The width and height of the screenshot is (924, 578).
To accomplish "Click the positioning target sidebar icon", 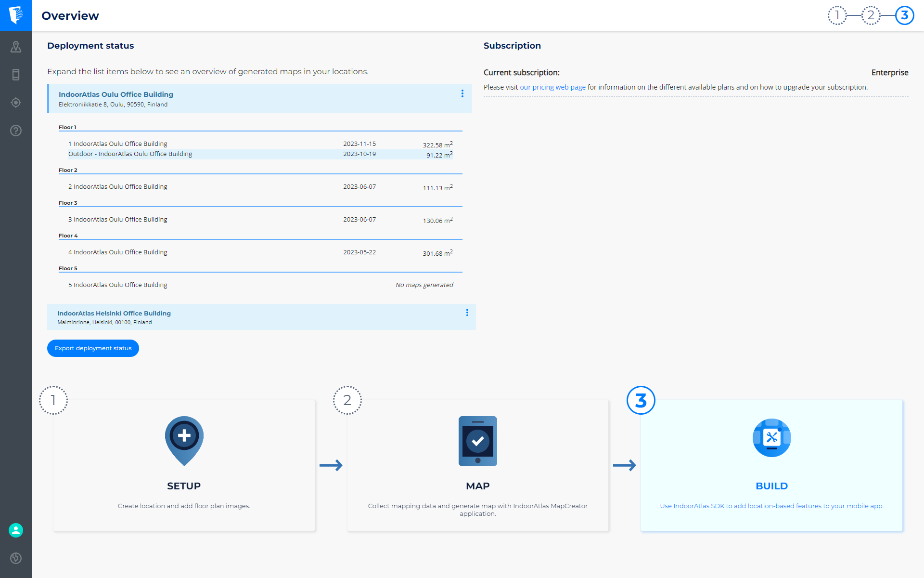I will click(x=16, y=103).
